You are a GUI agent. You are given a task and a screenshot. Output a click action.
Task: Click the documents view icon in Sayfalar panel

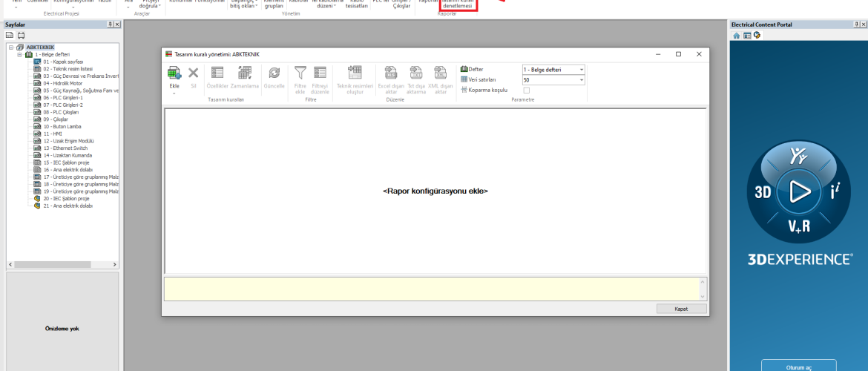tap(10, 35)
